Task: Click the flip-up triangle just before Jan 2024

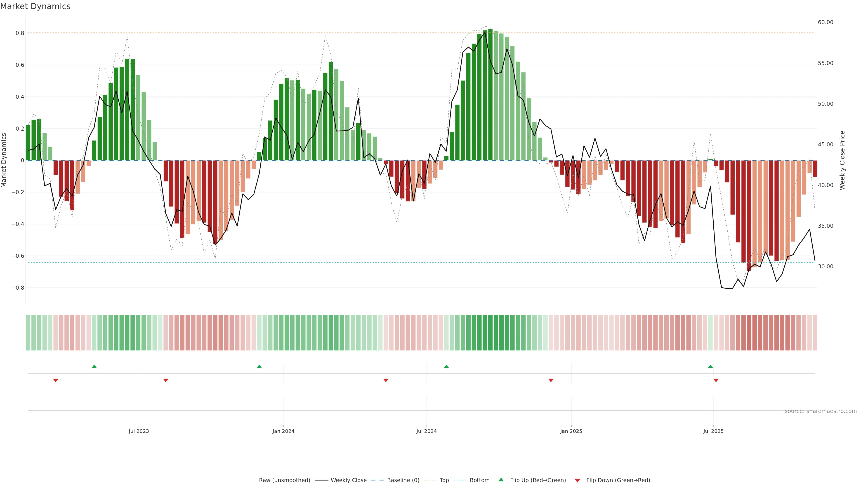Action: click(259, 366)
